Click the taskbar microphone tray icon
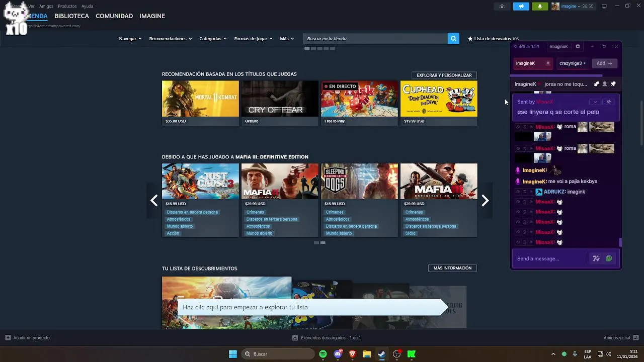The width and height of the screenshot is (644, 362). point(575,354)
